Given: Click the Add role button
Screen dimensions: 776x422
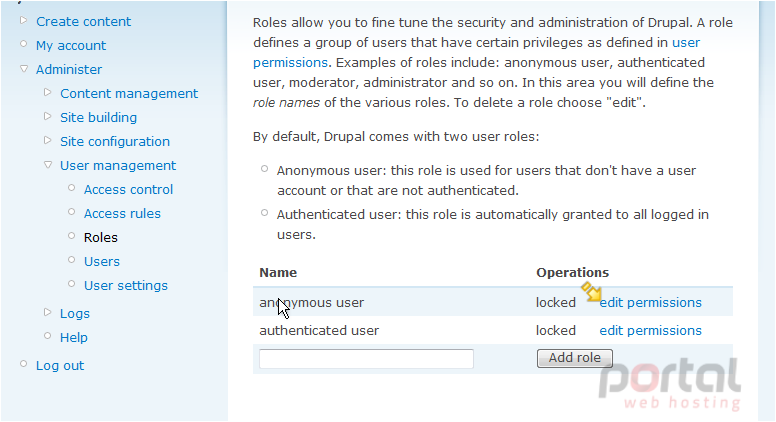Looking at the screenshot, I should pos(575,358).
